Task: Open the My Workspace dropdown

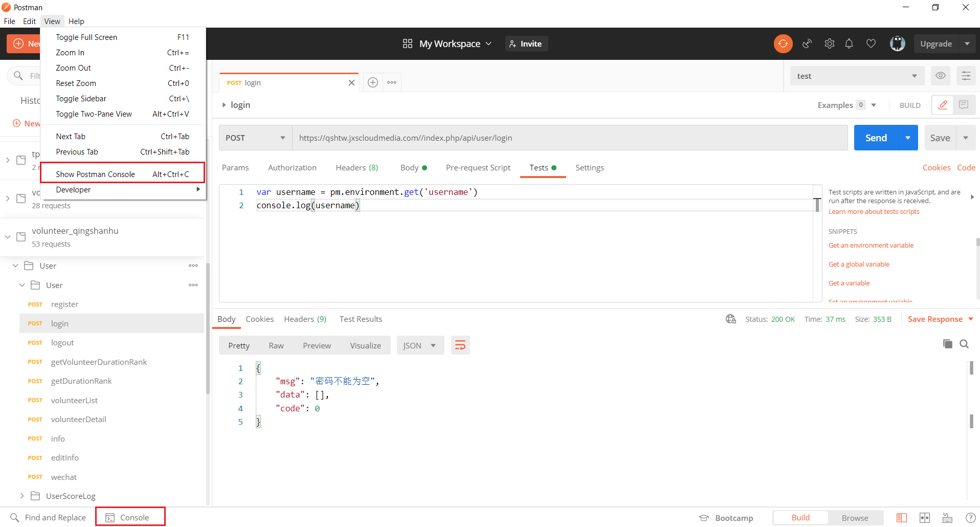Action: 455,44
